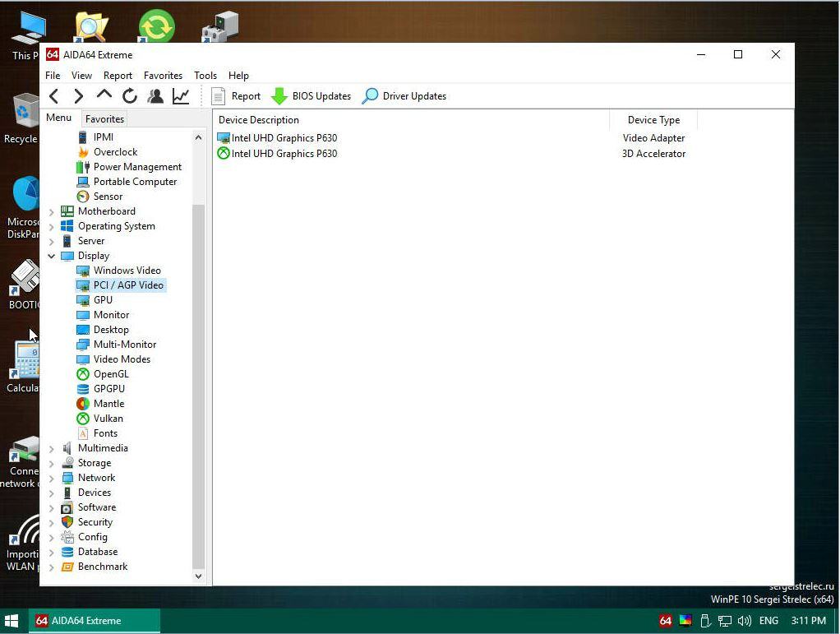840x634 pixels.
Task: Expand the Software node
Action: click(x=52, y=508)
